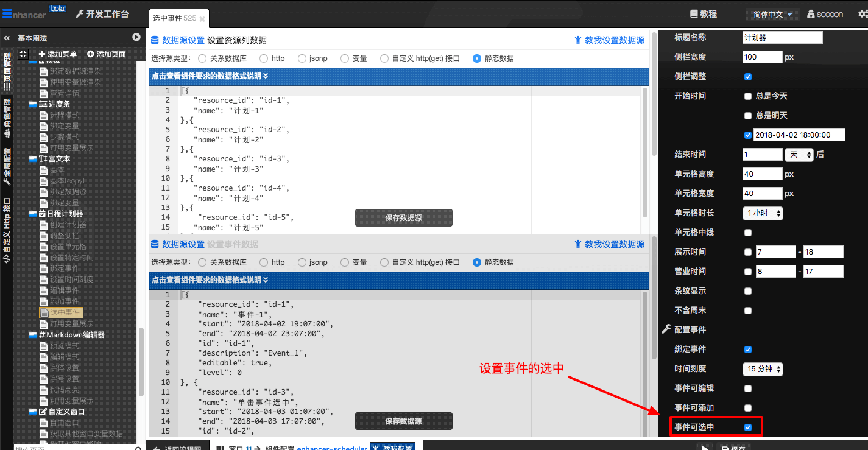Close the 选中事件 tab with x icon
This screenshot has width=868, height=450.
tap(202, 19)
